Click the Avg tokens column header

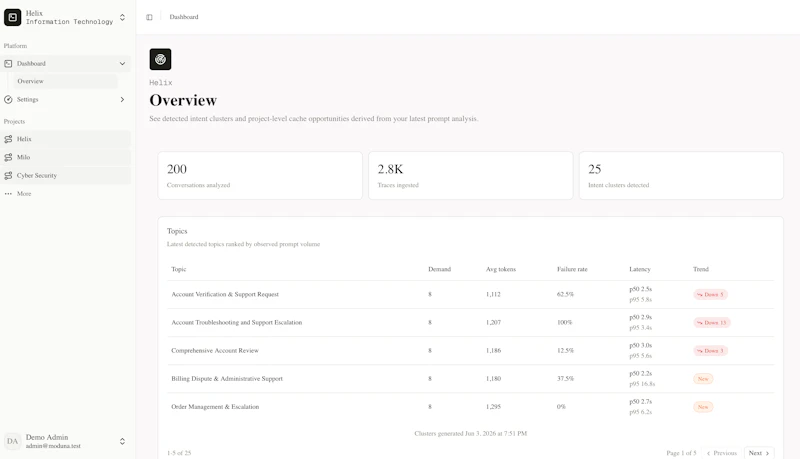(x=501, y=269)
